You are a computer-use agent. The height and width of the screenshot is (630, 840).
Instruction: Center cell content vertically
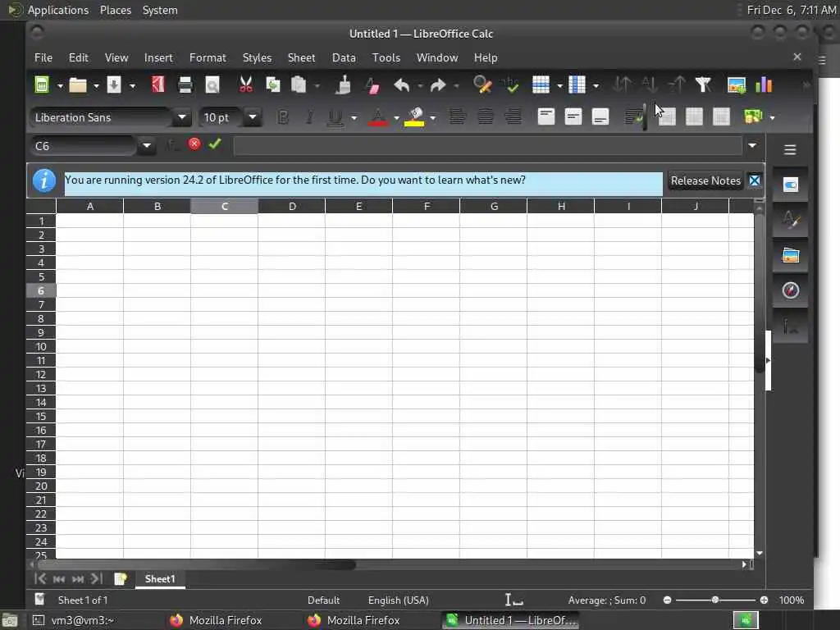(x=573, y=116)
